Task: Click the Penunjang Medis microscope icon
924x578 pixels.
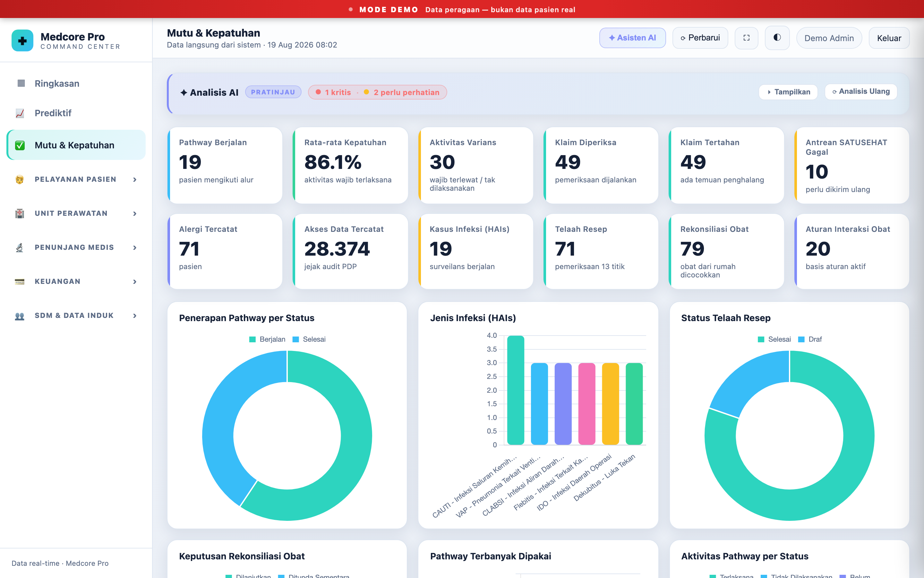Action: coord(20,247)
